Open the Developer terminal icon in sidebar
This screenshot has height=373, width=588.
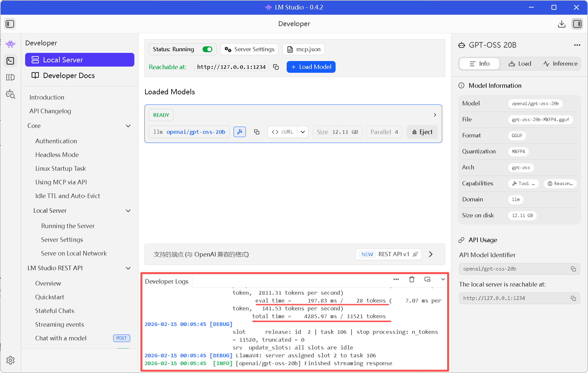(x=10, y=61)
